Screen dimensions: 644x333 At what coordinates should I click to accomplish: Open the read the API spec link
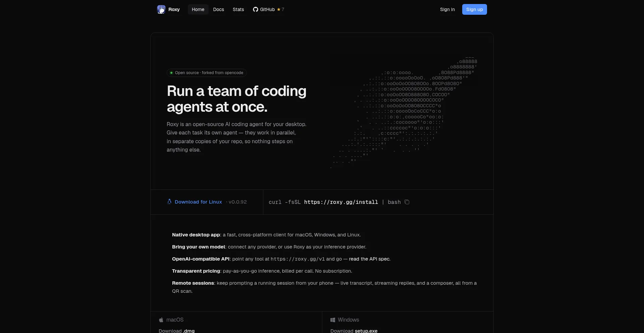pyautogui.click(x=370, y=259)
